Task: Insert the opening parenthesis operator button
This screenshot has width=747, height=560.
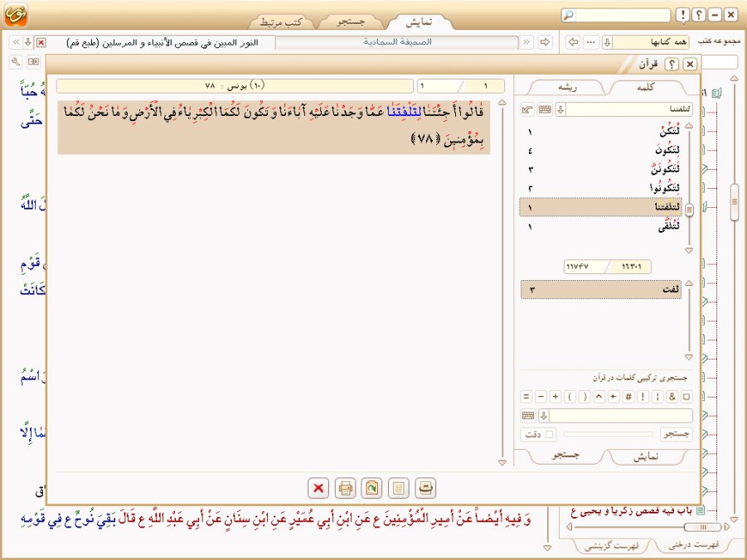Action: click(570, 396)
